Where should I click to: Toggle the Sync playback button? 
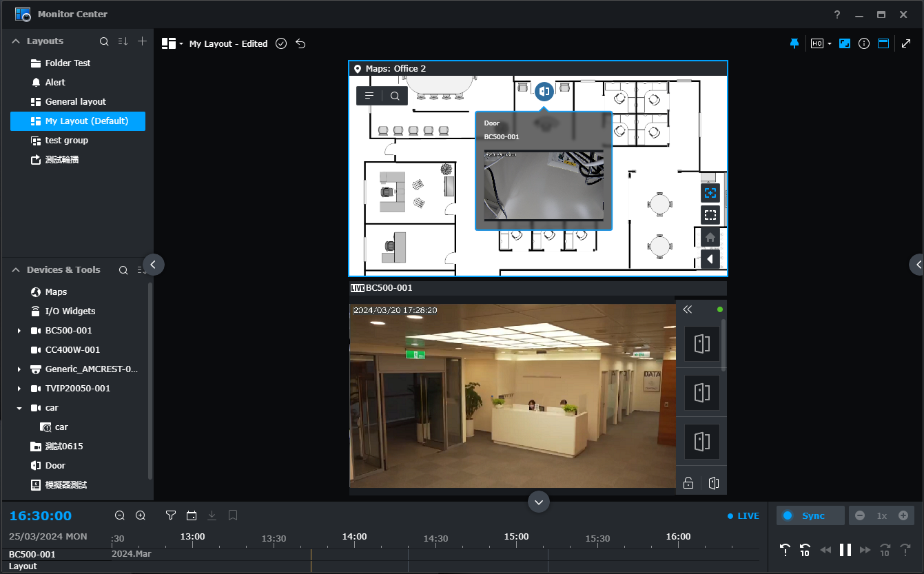pos(810,515)
